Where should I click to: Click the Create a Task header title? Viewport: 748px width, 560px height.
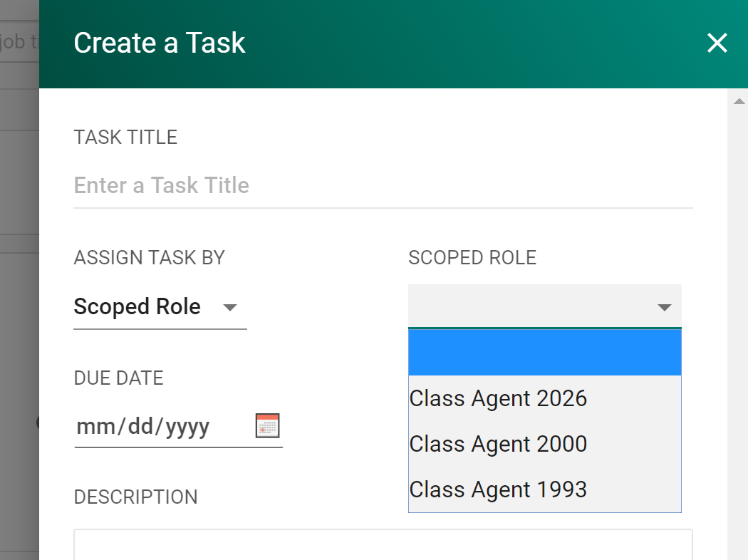point(160,43)
